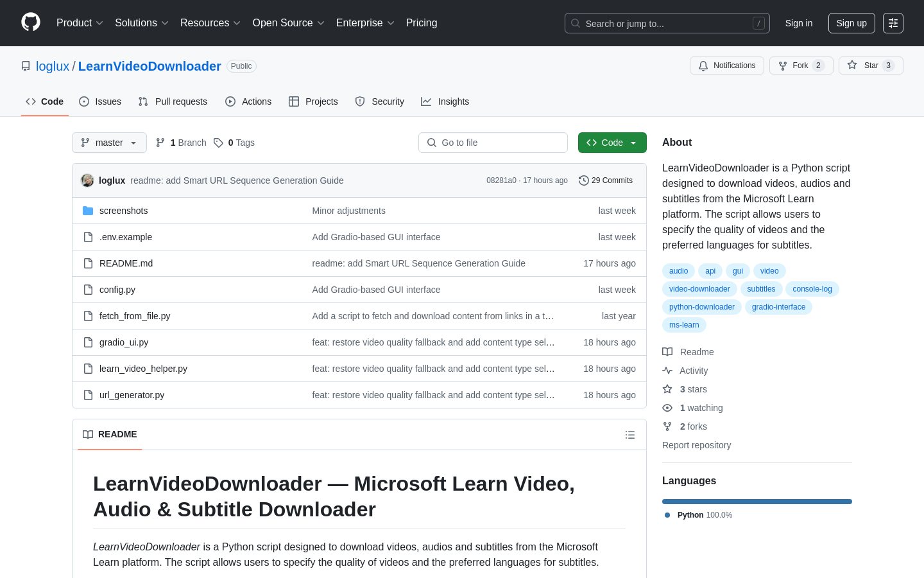The height and width of the screenshot is (578, 924).
Task: Open the gradio-interface topic tag
Action: tap(778, 307)
